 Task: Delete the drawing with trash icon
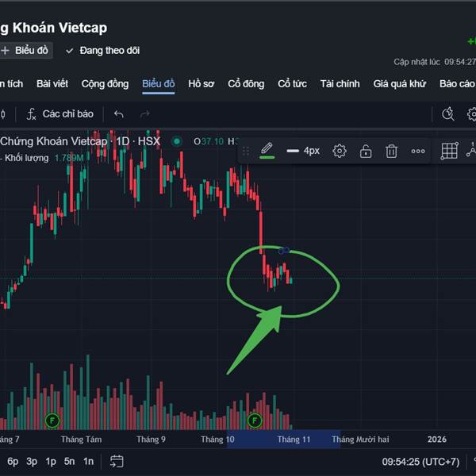tap(391, 151)
